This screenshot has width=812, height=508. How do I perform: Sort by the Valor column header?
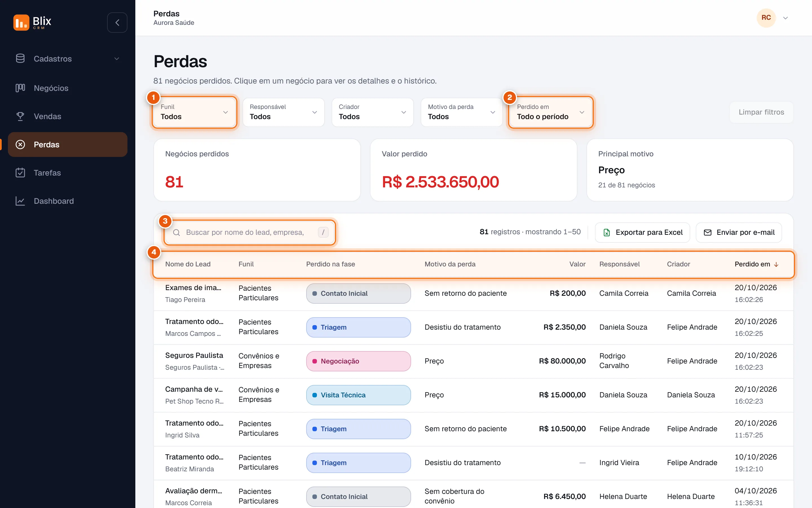pos(577,264)
